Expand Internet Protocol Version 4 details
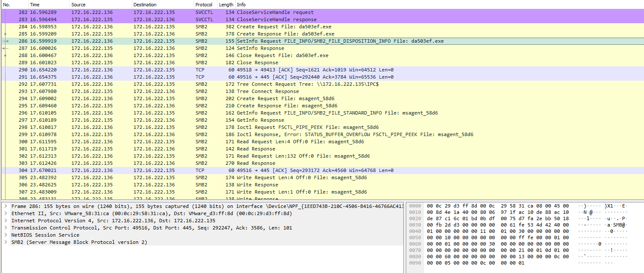Viewport: 644px width, 273px height. [5, 221]
